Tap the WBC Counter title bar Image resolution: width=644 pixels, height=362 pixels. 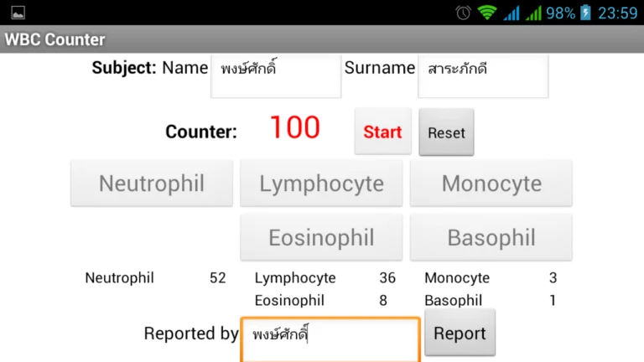(x=322, y=39)
